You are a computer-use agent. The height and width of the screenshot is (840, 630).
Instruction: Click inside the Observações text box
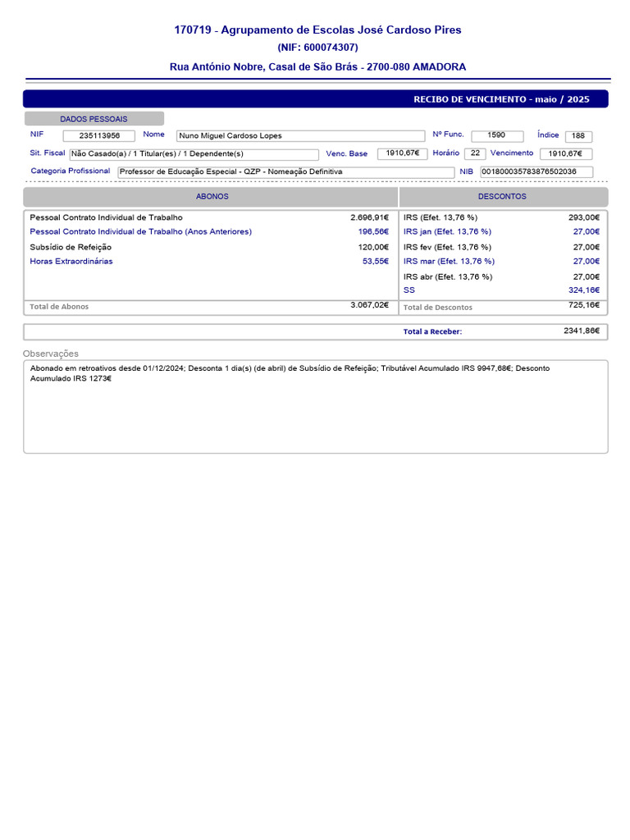[316, 407]
